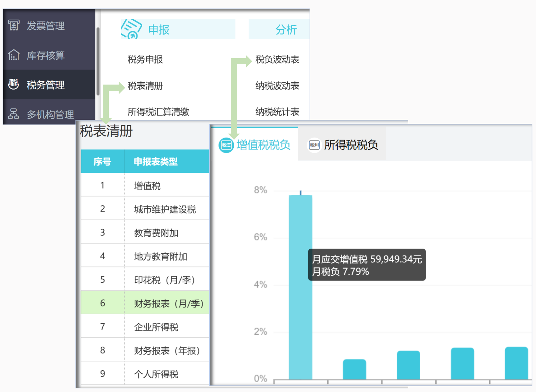The image size is (536, 392).
Task: Click the 发票管理 invoice icon in sidebar
Action: 13,25
